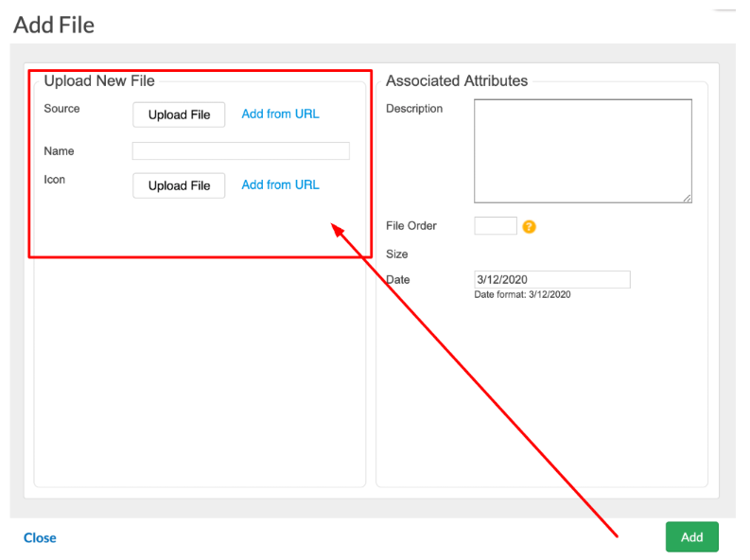Choose Add from URL for Icon
The width and height of the screenshot is (750, 560).
(x=280, y=185)
